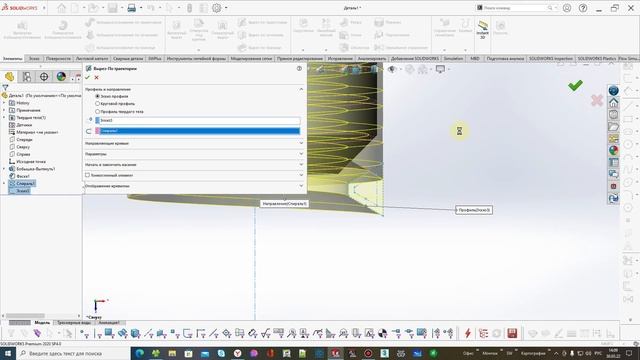
Task: Open the DimXpertManager crosshair tab
Action: click(44, 77)
